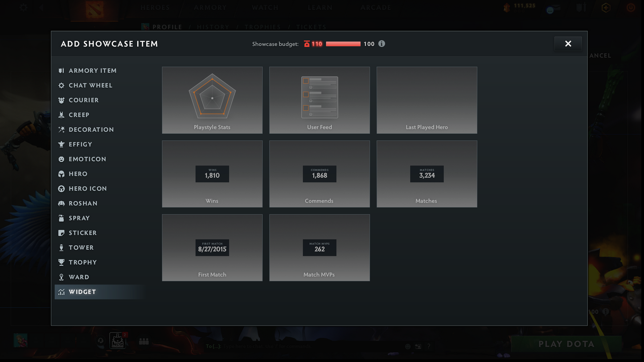
Task: Click the Play Dota button
Action: [x=566, y=344]
